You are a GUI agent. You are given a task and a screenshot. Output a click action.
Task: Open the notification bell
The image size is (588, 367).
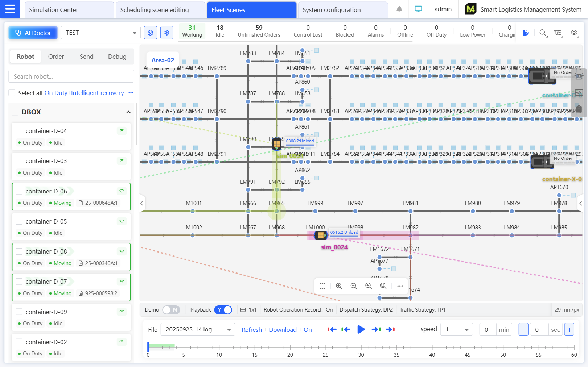click(x=399, y=9)
